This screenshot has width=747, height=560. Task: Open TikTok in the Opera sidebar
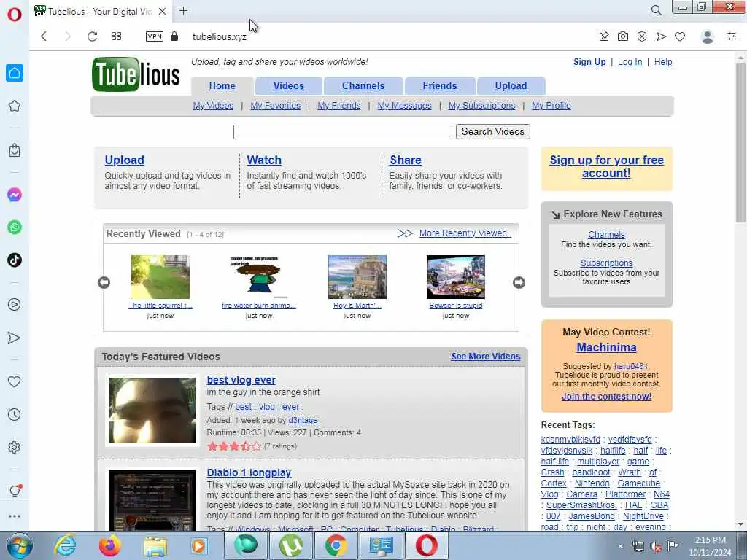point(15,260)
